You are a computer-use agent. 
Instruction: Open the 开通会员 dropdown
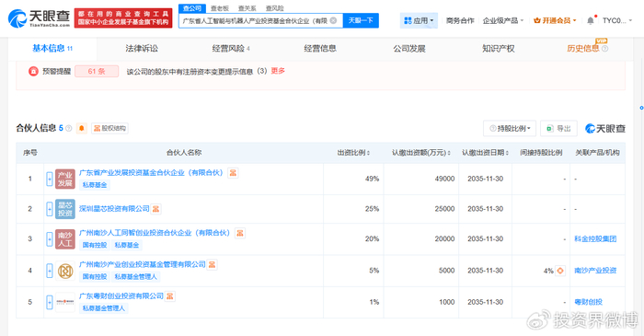pyautogui.click(x=555, y=20)
